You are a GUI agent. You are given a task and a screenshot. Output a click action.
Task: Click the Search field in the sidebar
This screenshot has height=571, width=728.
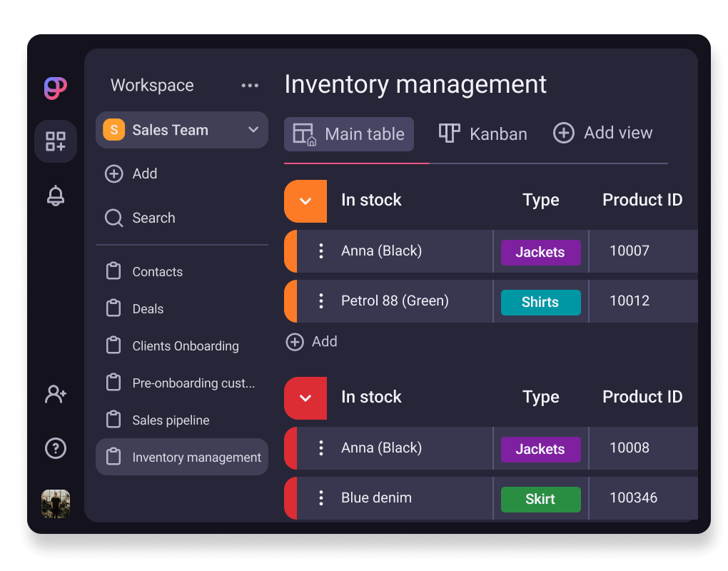click(x=153, y=218)
